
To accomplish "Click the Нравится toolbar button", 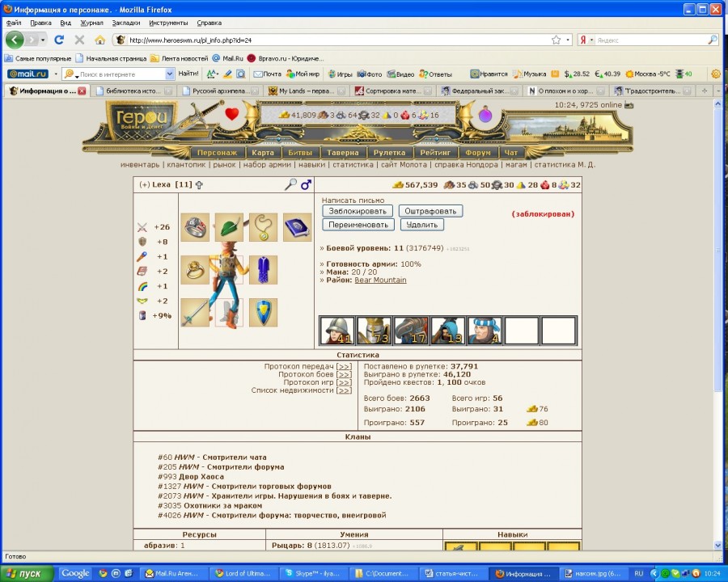I will 489,74.
